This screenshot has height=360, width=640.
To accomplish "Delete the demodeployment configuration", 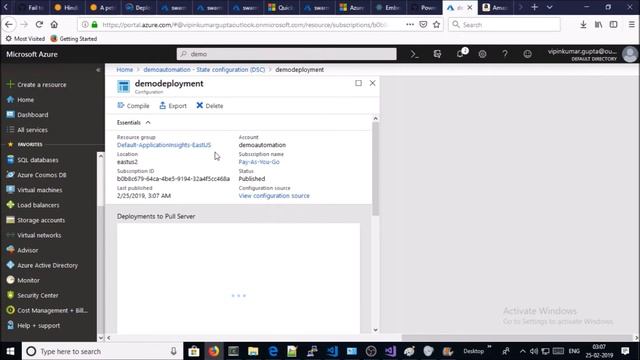I will [210, 106].
